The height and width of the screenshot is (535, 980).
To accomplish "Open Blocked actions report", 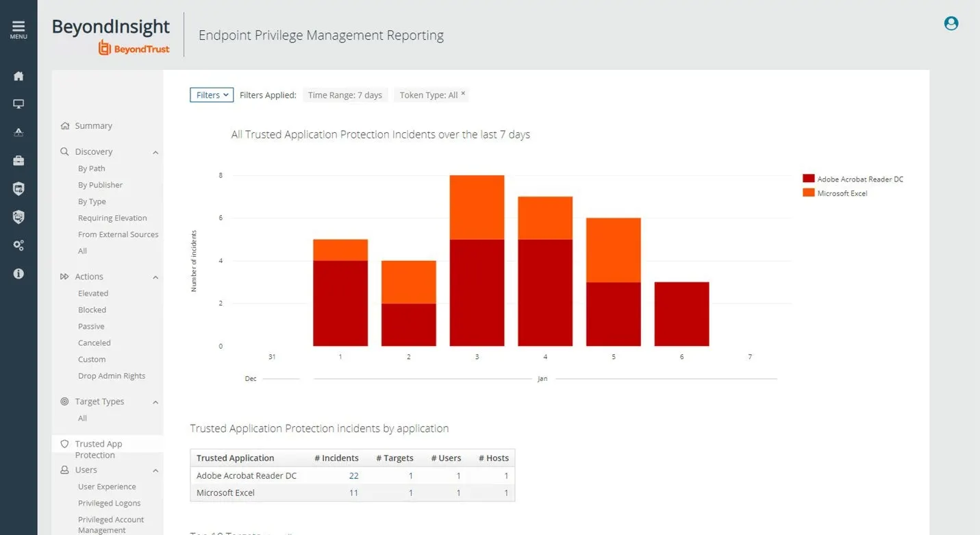I will tap(92, 310).
